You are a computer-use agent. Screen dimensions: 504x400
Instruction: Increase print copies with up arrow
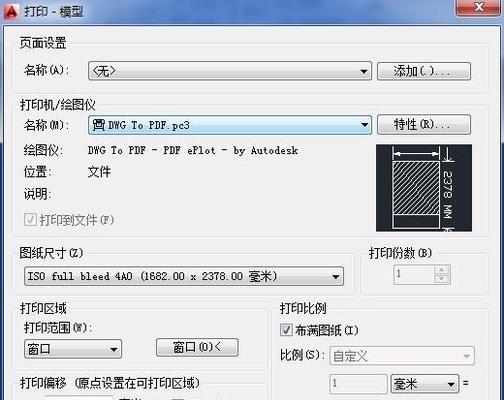[442, 270]
